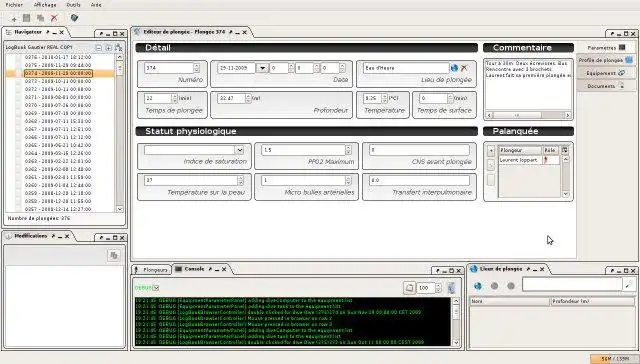Viewport: 640px width, 364px height.
Task: Select the Console tab
Action: [194, 269]
